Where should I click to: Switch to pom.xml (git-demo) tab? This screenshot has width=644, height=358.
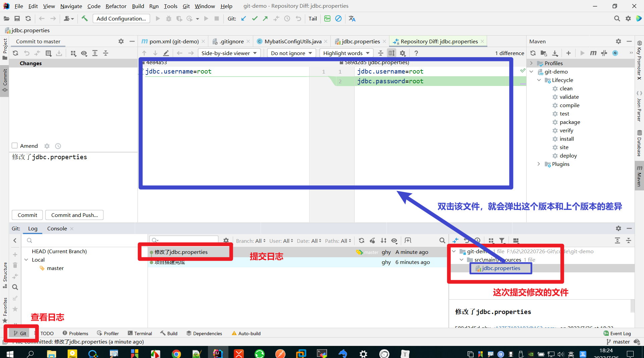pos(173,41)
